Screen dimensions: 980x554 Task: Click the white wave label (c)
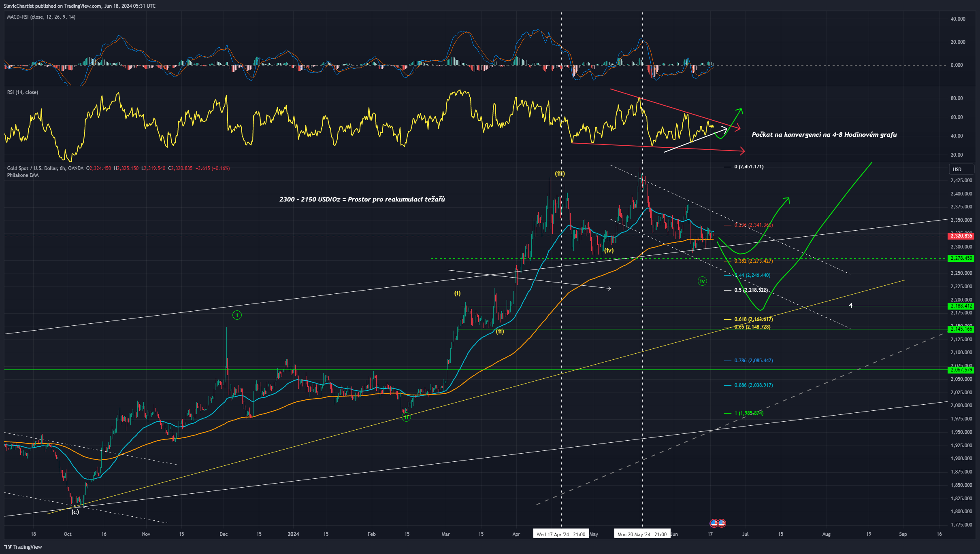click(75, 512)
